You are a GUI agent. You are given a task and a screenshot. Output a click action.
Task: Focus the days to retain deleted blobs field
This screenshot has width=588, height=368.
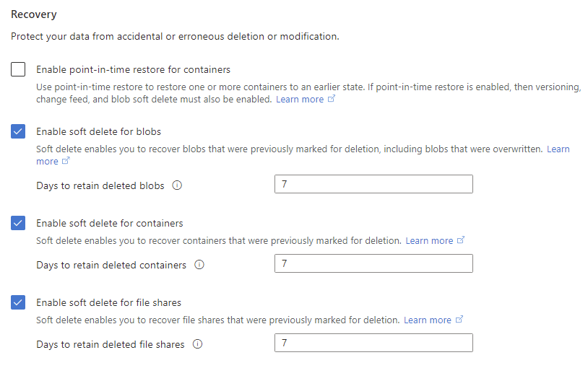[373, 184]
